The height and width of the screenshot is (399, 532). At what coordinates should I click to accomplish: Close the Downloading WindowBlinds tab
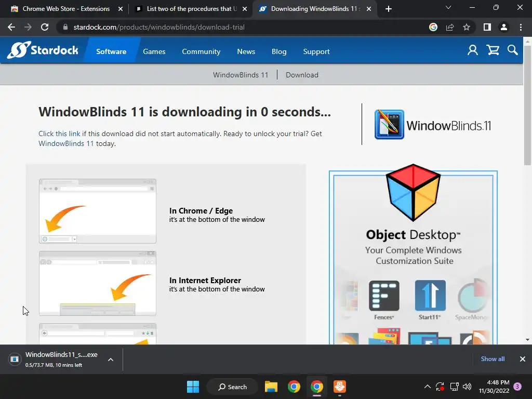tap(369, 9)
